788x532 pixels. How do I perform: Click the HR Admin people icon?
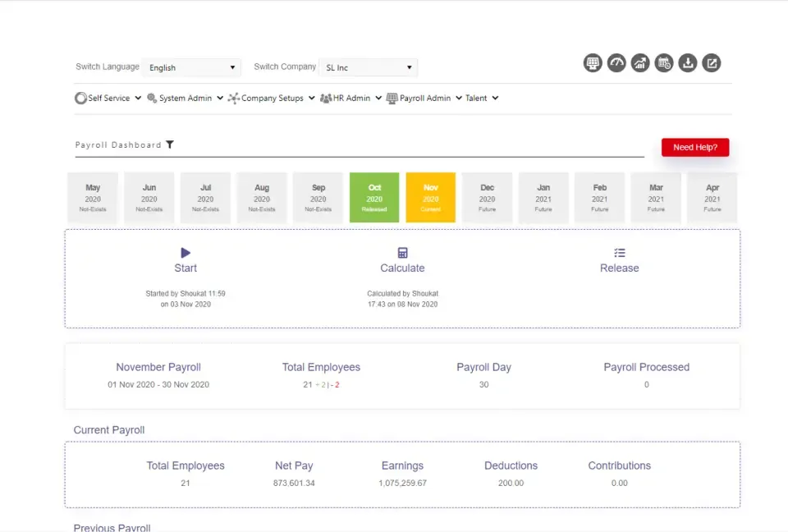[326, 98]
